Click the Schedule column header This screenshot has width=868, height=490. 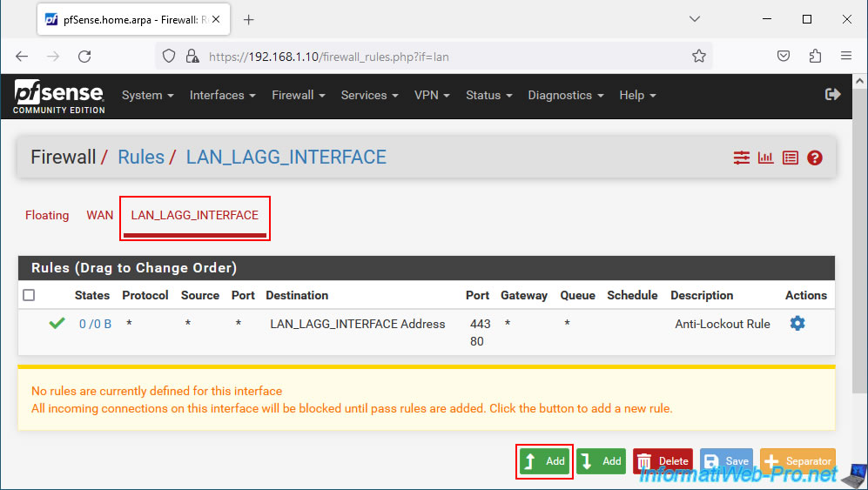[632, 295]
